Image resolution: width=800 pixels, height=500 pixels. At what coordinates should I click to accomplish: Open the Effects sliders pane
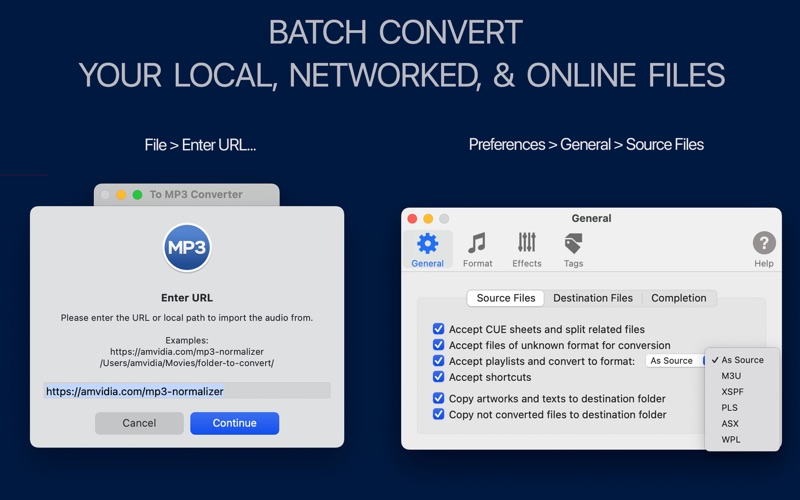[527, 249]
